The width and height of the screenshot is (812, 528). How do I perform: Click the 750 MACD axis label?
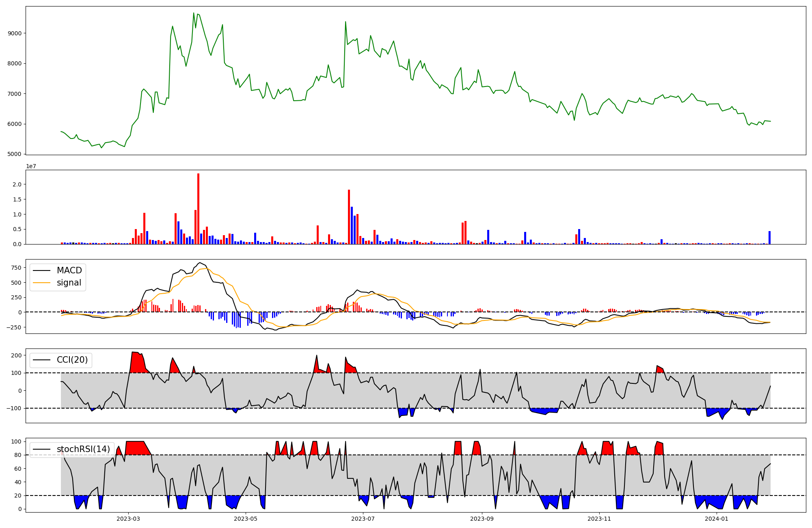(x=16, y=268)
